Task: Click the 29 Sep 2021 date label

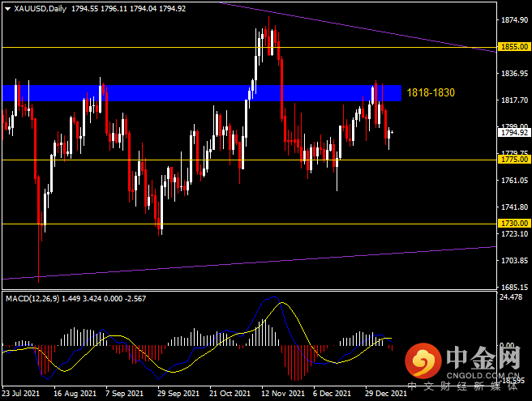Action: (178, 394)
